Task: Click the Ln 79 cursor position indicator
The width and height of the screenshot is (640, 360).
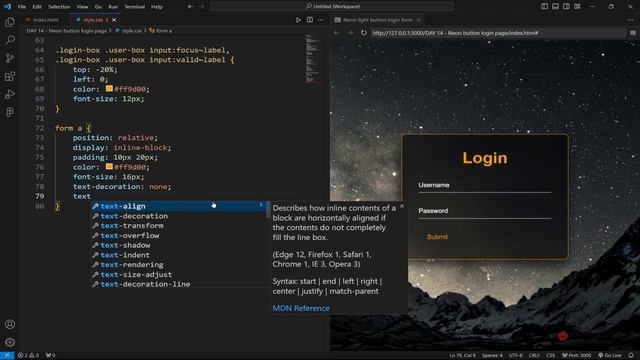Action: (462, 356)
